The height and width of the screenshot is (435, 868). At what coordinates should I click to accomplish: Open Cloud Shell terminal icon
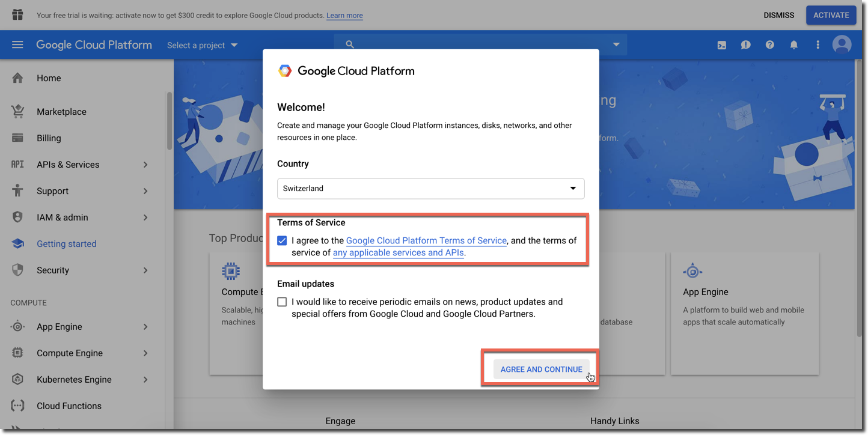pyautogui.click(x=722, y=45)
